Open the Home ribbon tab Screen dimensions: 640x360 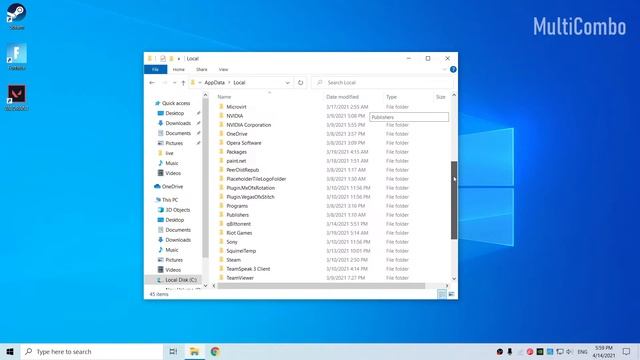tap(178, 69)
